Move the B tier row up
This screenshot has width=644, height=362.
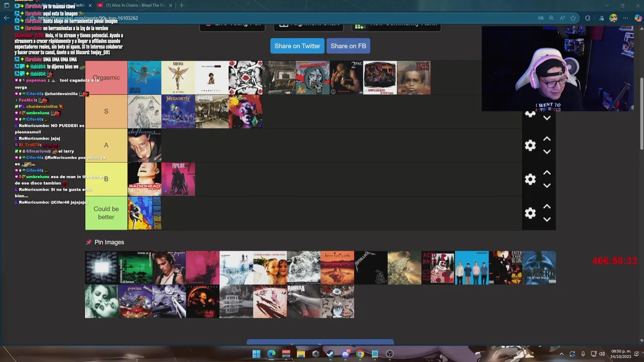[547, 172]
